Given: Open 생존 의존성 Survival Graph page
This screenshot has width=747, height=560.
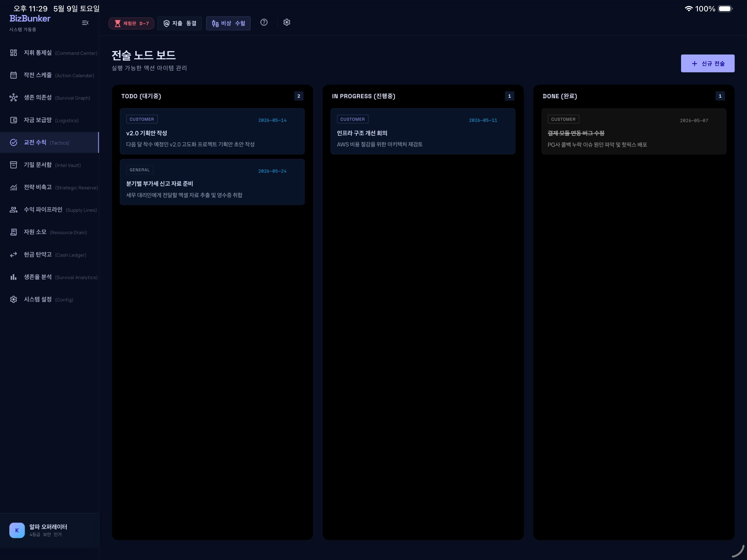Looking at the screenshot, I should coord(49,98).
